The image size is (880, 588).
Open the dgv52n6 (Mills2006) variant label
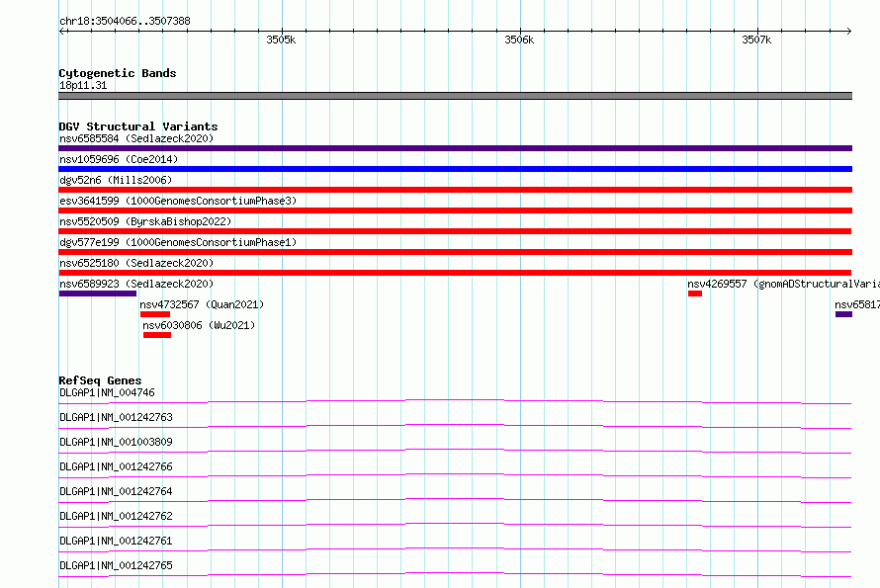[116, 180]
